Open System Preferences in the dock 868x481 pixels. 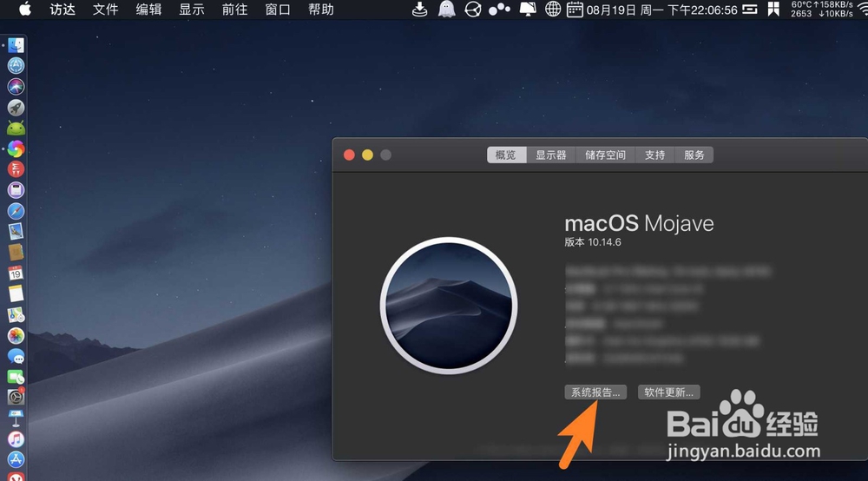point(16,397)
